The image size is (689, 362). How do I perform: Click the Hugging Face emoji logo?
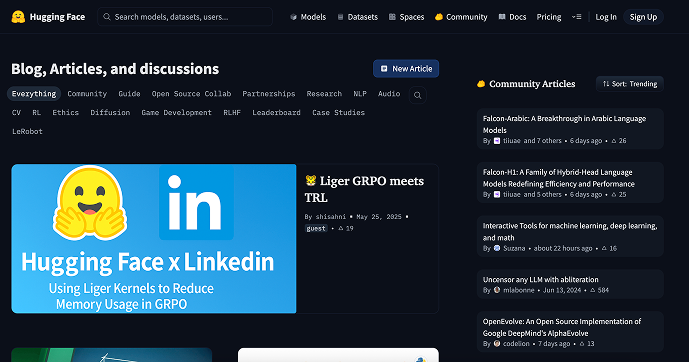[18, 17]
